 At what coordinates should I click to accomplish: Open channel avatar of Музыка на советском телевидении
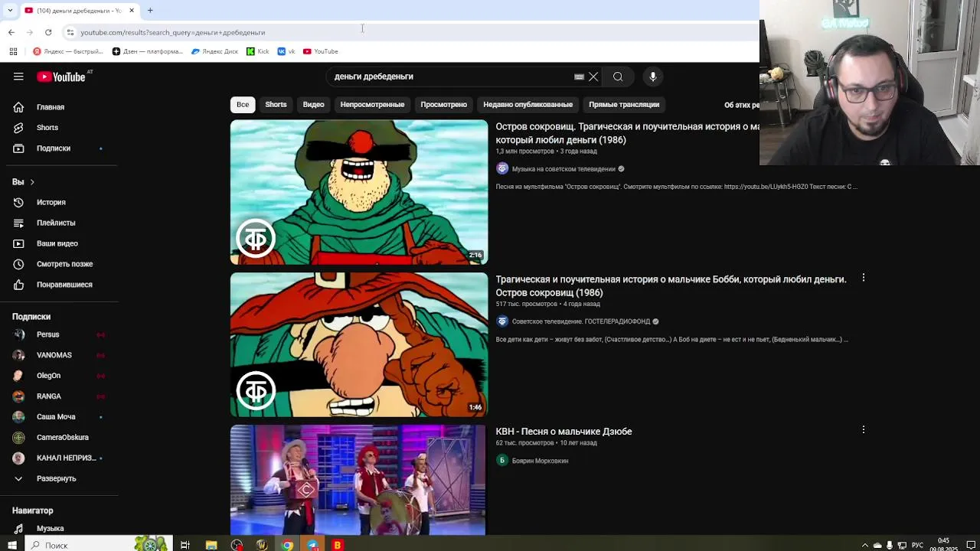502,168
